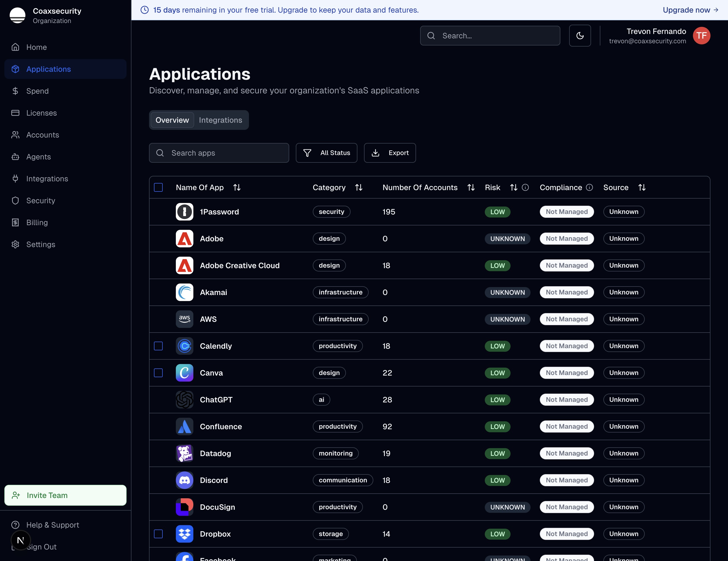Check the select-all header checkbox
This screenshot has width=728, height=561.
[158, 187]
